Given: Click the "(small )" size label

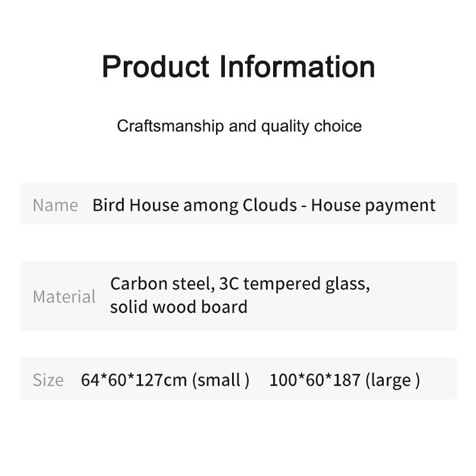Looking at the screenshot, I should 221,380.
